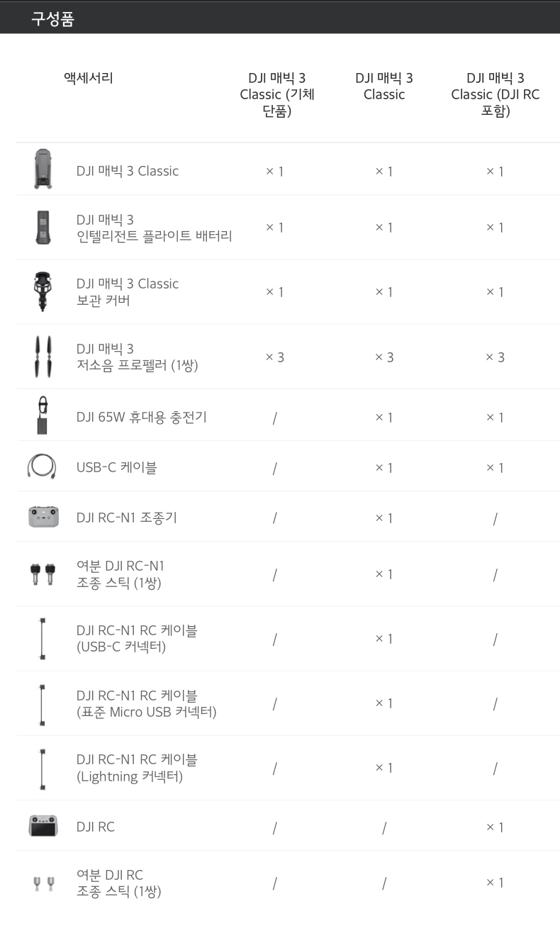
Task: Select the Lightning RC cable icon
Action: [x=43, y=768]
